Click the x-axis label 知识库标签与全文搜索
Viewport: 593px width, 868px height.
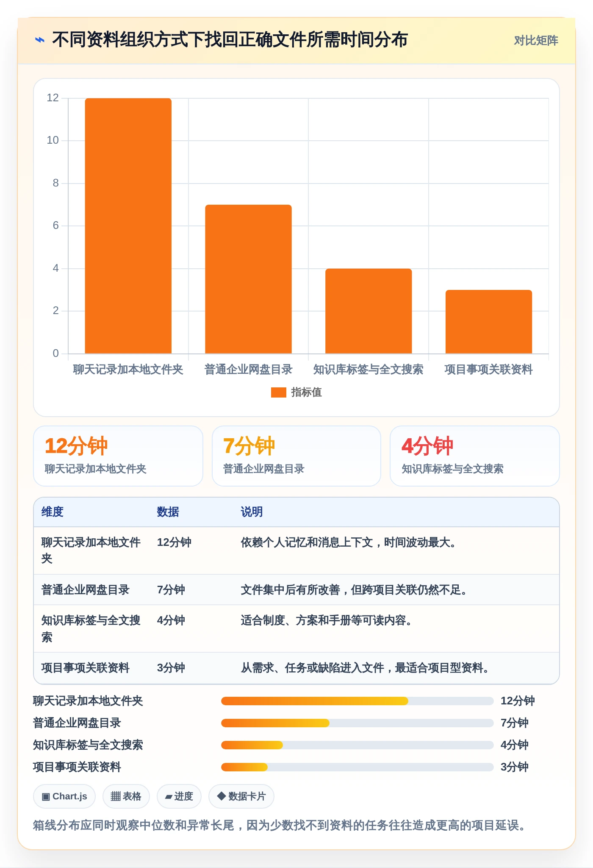tap(369, 370)
